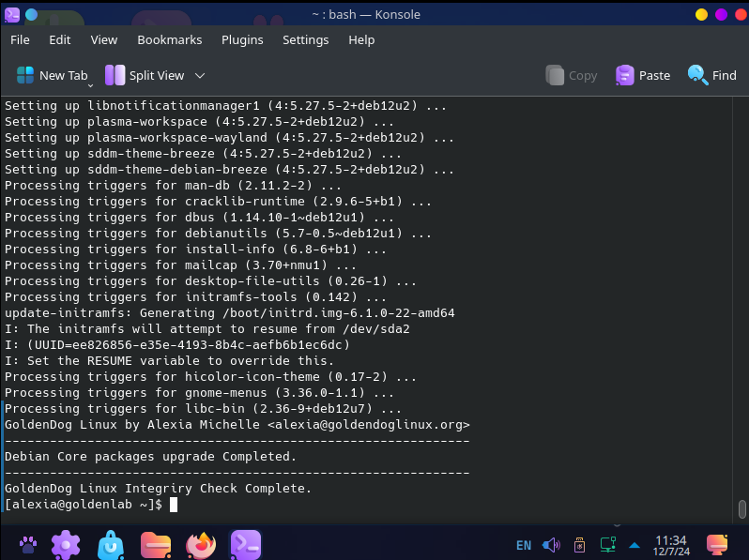
Task: Open the Settings menu
Action: coord(305,40)
